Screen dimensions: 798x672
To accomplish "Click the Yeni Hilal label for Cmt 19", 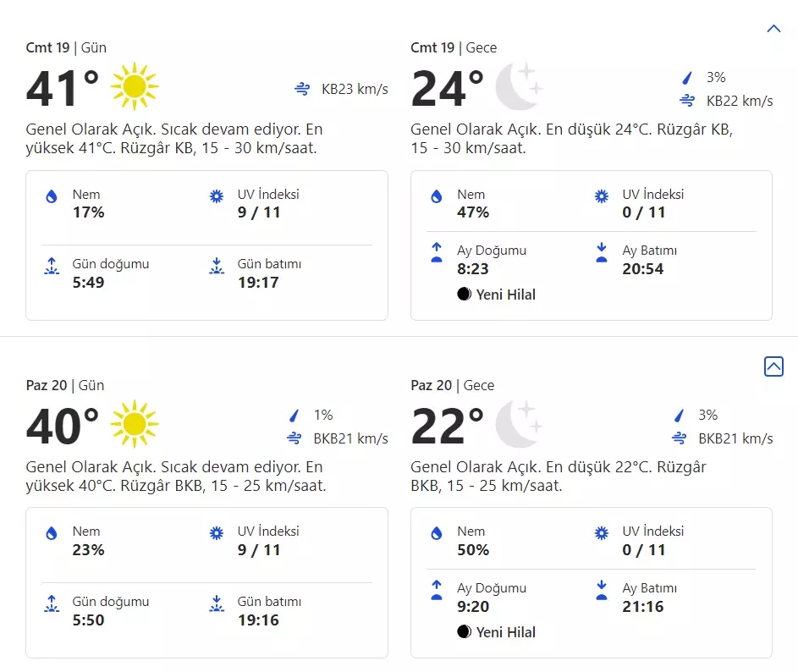I will pyautogui.click(x=506, y=295).
